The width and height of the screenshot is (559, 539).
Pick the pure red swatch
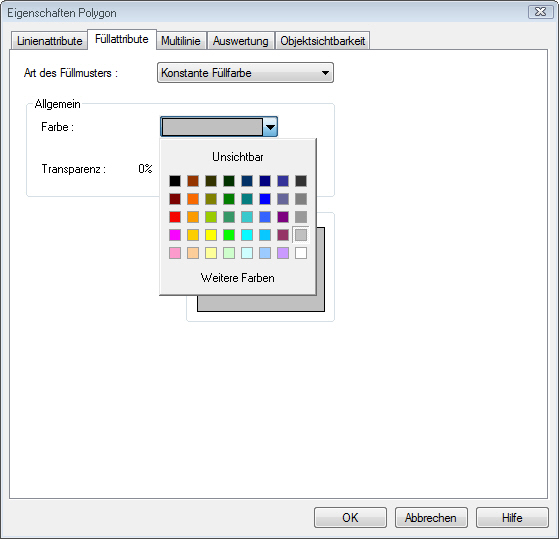pos(175,217)
